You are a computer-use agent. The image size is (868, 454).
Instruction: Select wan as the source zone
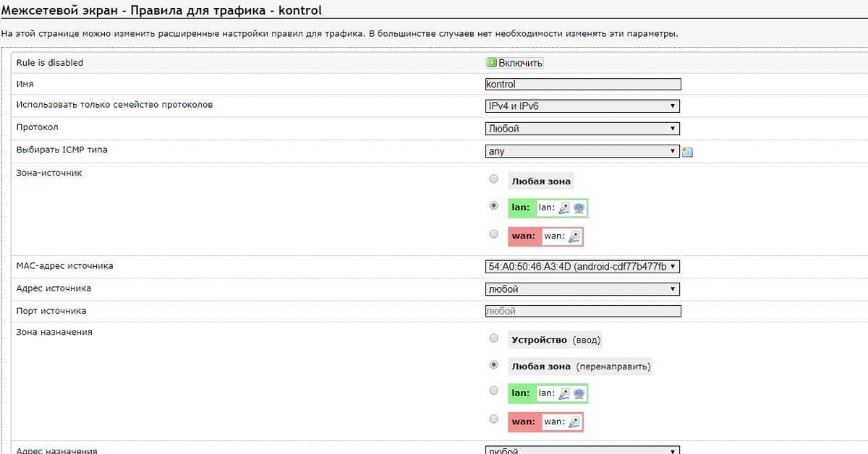(x=494, y=234)
